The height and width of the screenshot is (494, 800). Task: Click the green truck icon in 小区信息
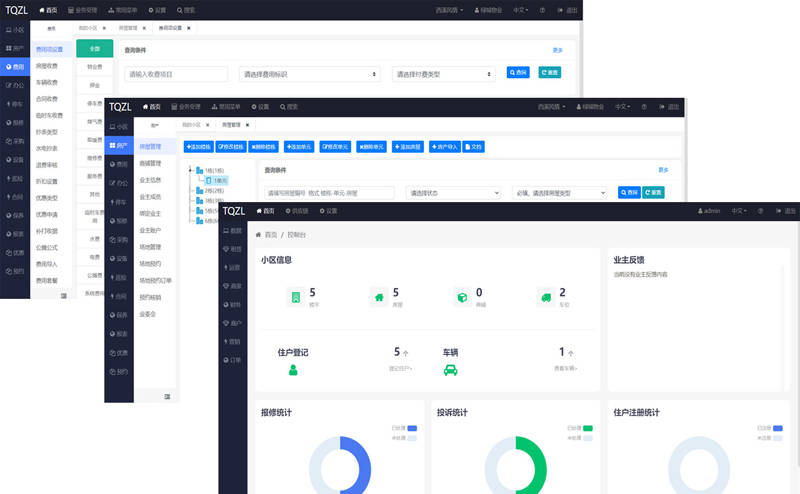(546, 297)
